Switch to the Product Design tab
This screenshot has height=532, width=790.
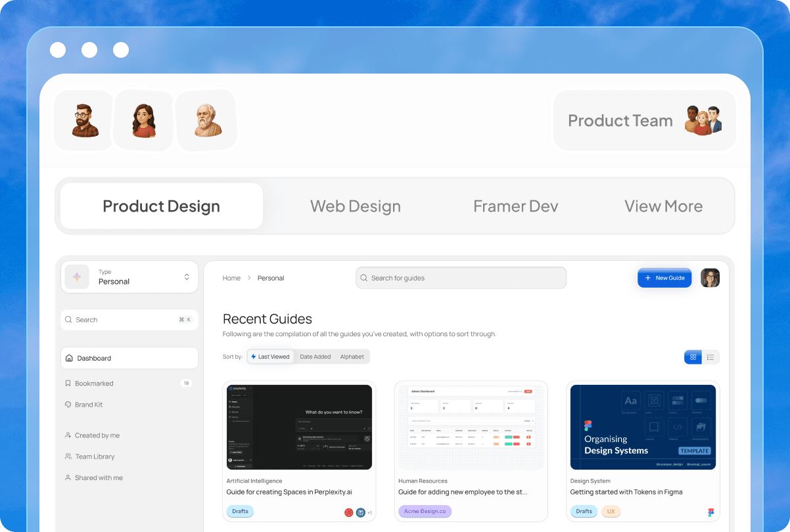(162, 206)
